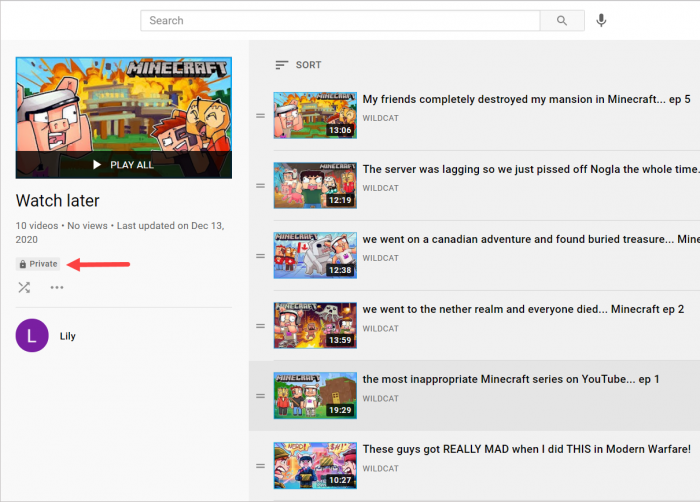Click WILDCAT channel under Modern Warfare video
The height and width of the screenshot is (502, 700).
381,467
